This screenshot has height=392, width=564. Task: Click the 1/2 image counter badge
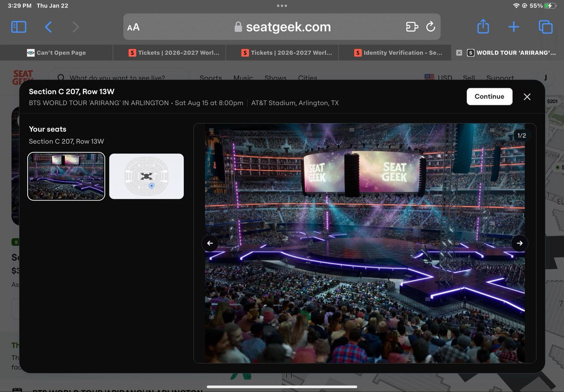(521, 135)
